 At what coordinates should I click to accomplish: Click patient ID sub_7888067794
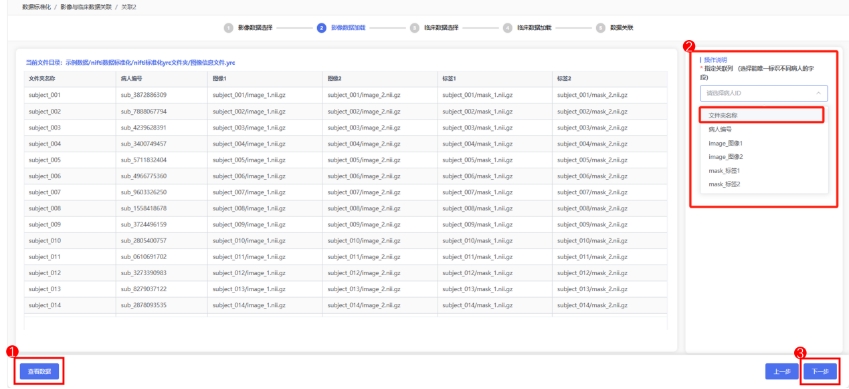(x=143, y=111)
